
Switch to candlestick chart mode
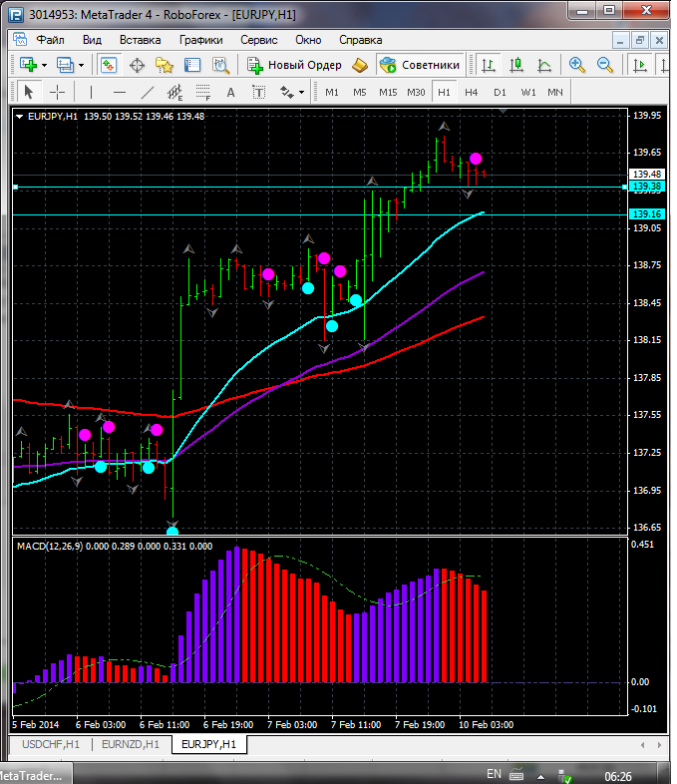click(516, 65)
